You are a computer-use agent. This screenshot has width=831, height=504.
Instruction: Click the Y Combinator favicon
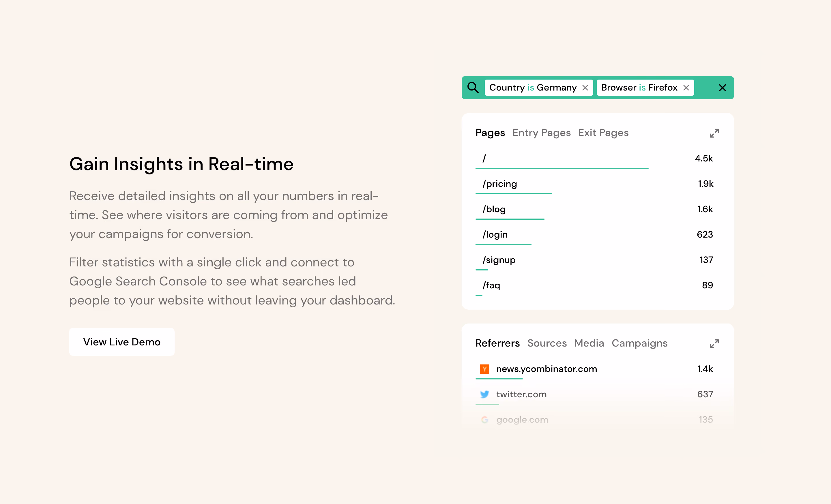485,369
